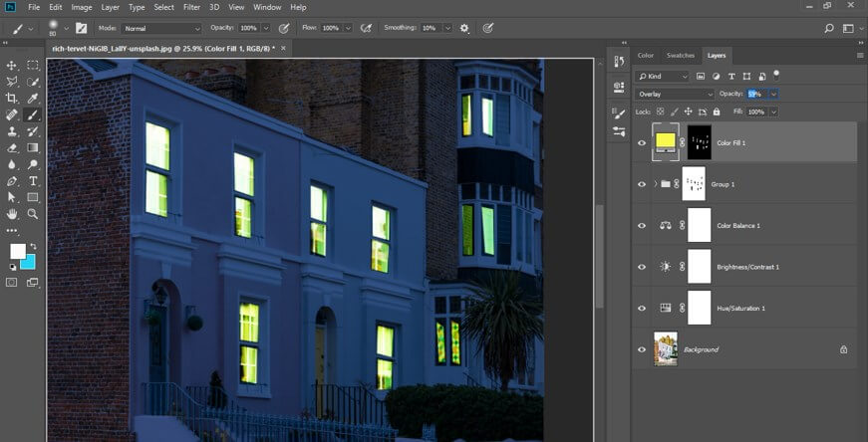Hide the Color Fill 1 layer
Screen dimensions: 868x442
click(642, 142)
